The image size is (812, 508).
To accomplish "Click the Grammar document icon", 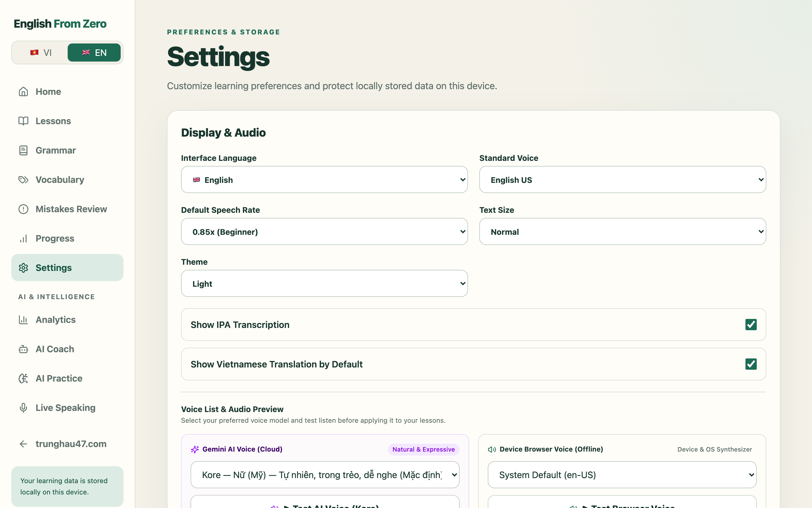I will pyautogui.click(x=23, y=150).
